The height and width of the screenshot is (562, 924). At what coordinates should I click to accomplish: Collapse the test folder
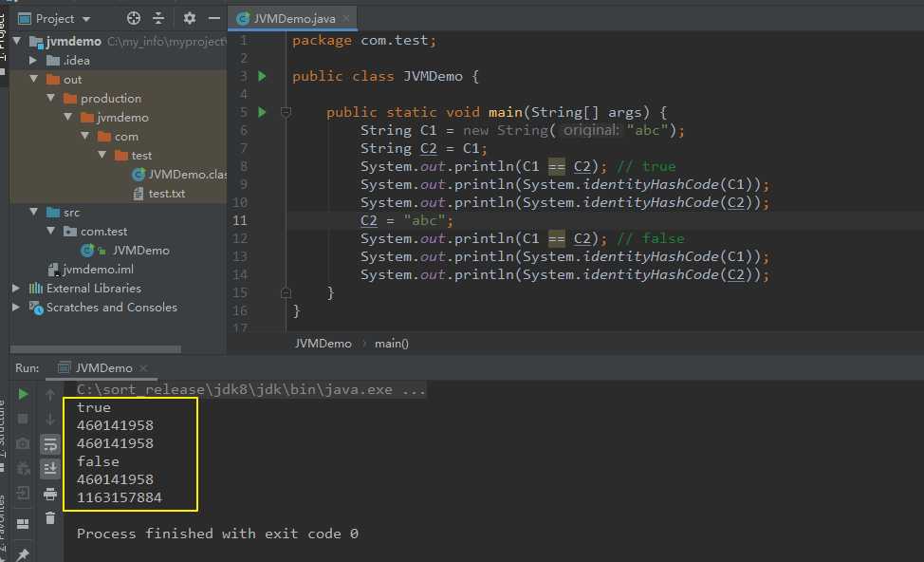point(102,155)
